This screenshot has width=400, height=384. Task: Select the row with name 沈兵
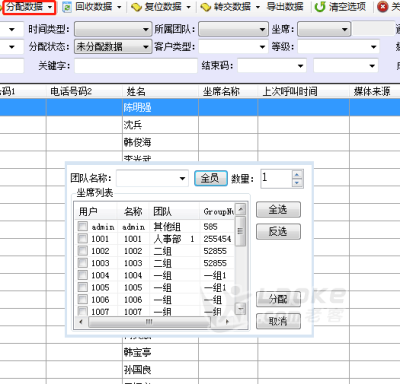tap(200, 125)
